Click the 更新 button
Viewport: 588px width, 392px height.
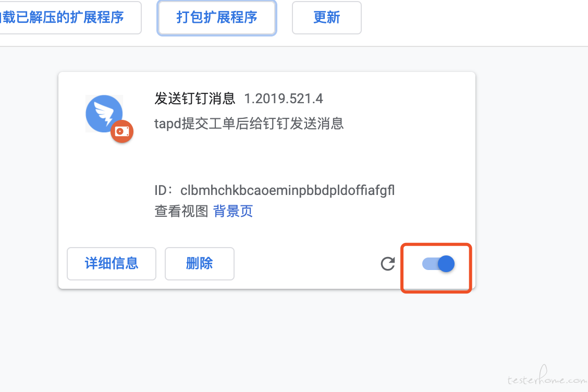pos(327,18)
